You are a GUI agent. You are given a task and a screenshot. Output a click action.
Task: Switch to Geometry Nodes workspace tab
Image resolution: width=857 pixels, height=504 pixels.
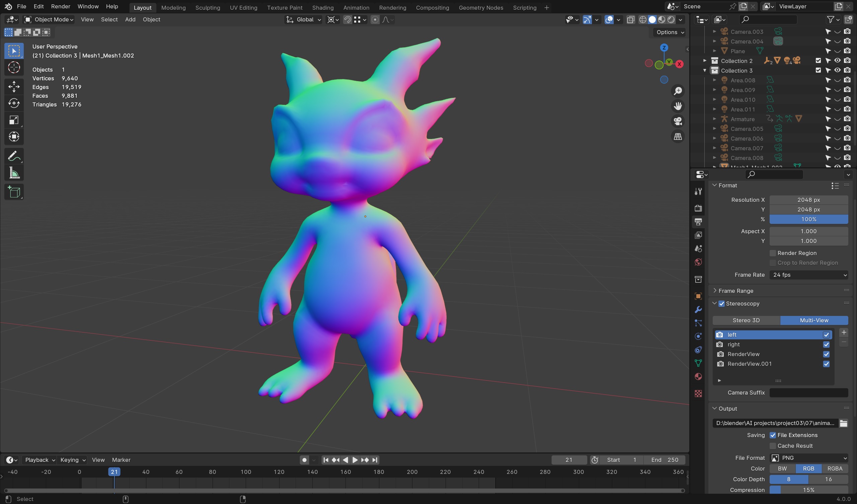(x=481, y=7)
